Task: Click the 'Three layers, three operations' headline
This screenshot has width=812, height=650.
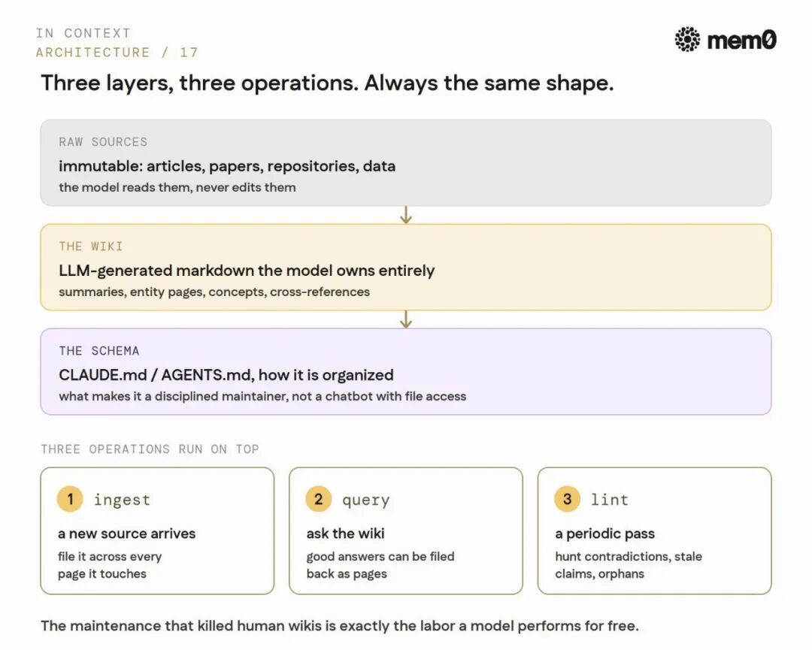Action: (x=327, y=83)
